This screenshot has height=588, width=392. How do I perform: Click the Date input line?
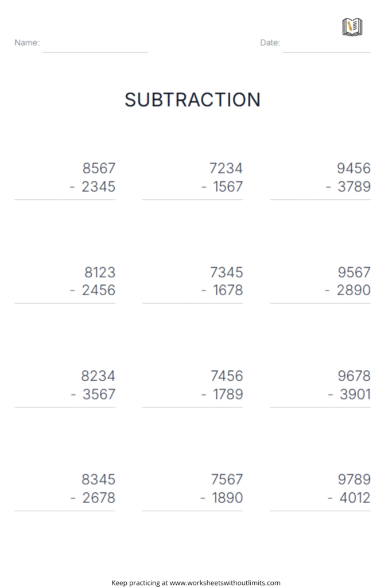(x=327, y=52)
